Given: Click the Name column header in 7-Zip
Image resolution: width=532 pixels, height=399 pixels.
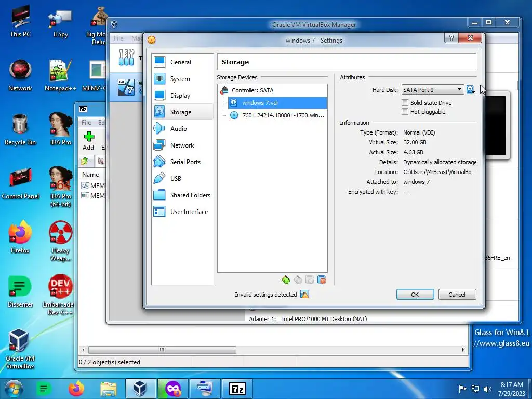Looking at the screenshot, I should tap(90, 175).
